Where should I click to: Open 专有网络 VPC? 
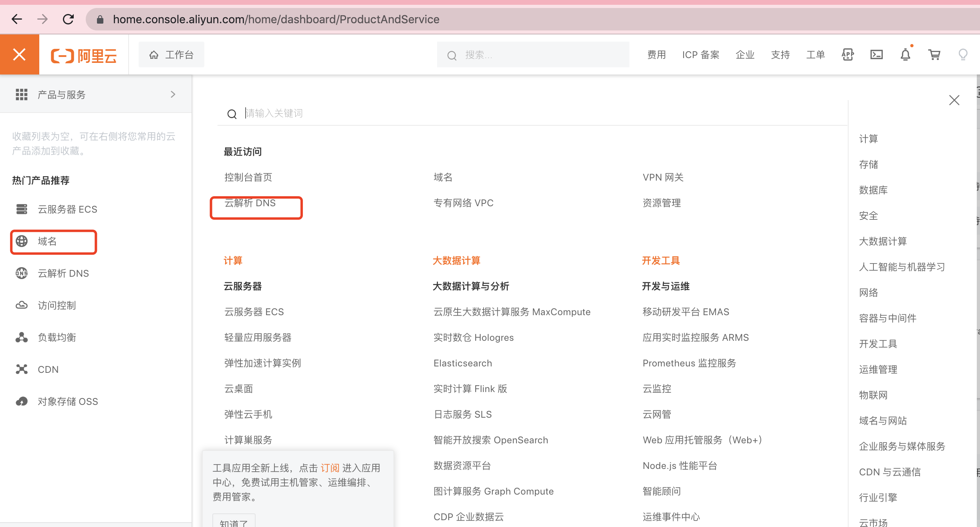(x=463, y=203)
